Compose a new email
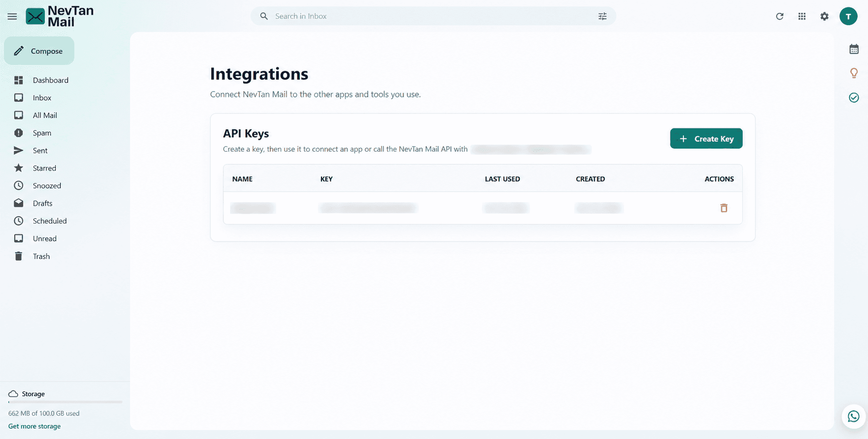The width and height of the screenshot is (868, 439). point(39,51)
